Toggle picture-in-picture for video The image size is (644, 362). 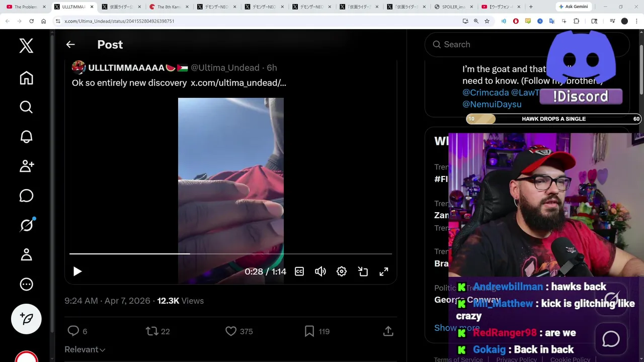[x=363, y=271]
